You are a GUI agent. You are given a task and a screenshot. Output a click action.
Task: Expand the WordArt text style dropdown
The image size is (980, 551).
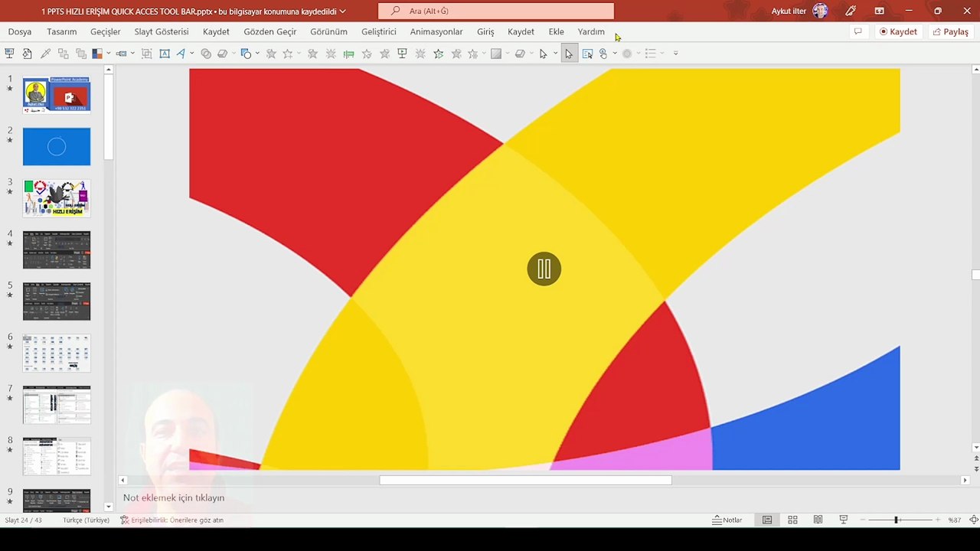[x=191, y=54]
